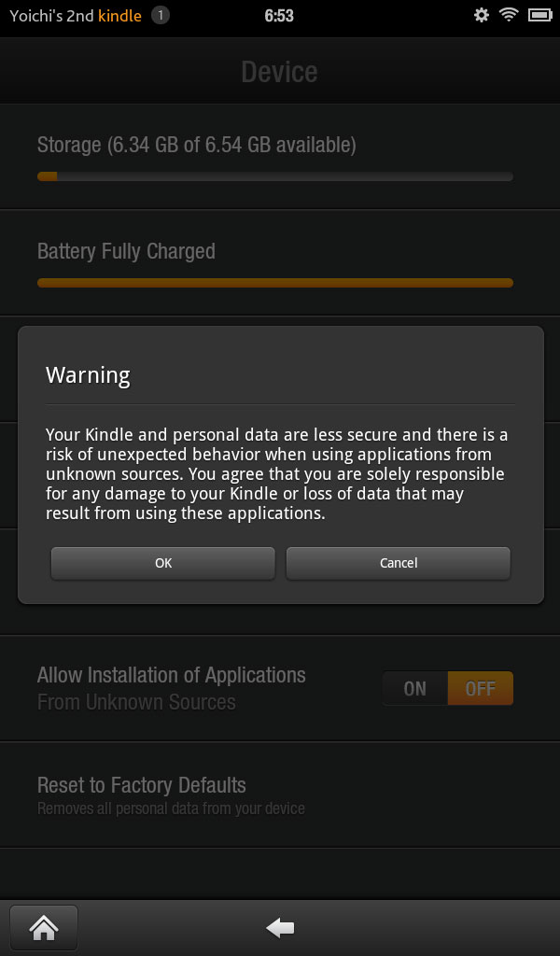Tap the Storage available label

click(196, 145)
